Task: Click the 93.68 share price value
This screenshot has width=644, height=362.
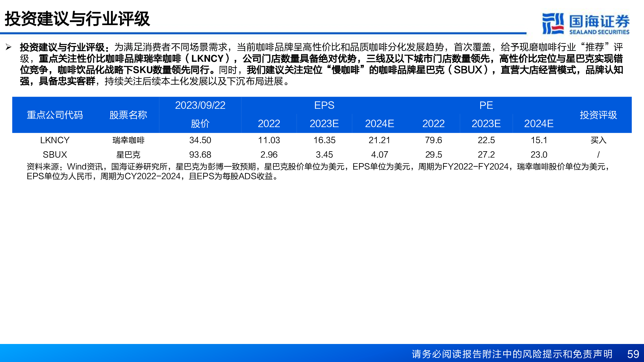Action: point(200,155)
